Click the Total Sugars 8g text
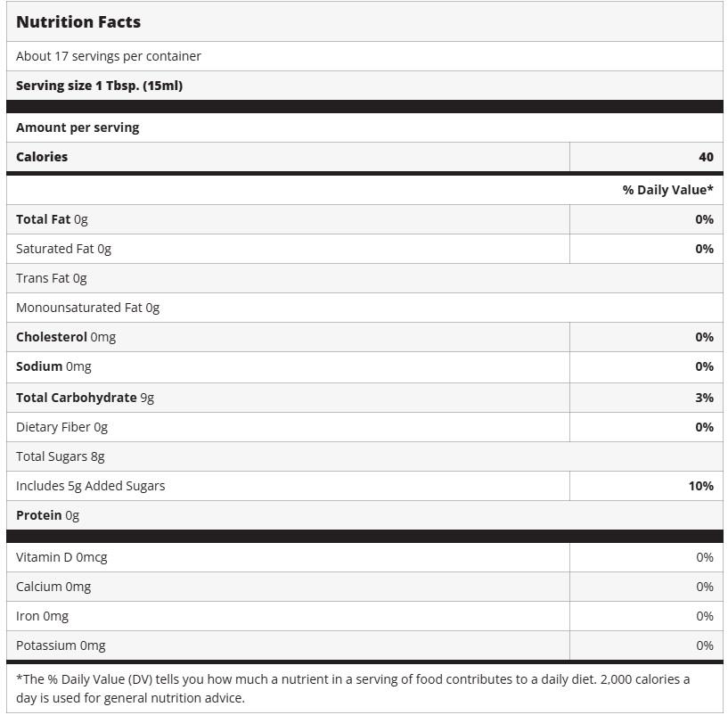The width and height of the screenshot is (728, 715). pyautogui.click(x=60, y=456)
